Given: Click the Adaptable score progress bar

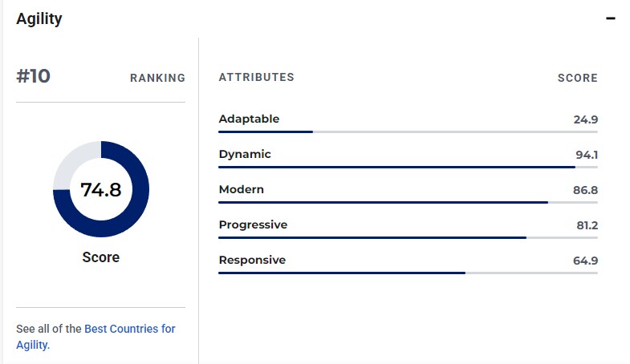Looking at the screenshot, I should coord(408,131).
